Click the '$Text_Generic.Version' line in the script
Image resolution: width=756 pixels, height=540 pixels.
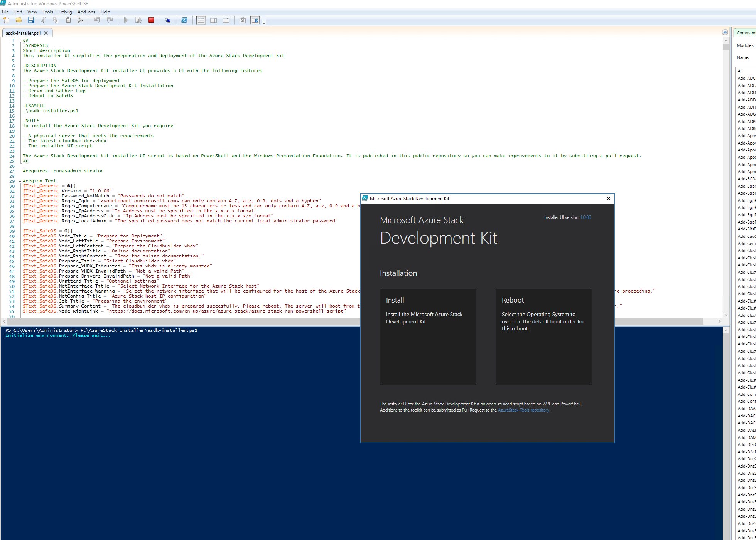67,191
